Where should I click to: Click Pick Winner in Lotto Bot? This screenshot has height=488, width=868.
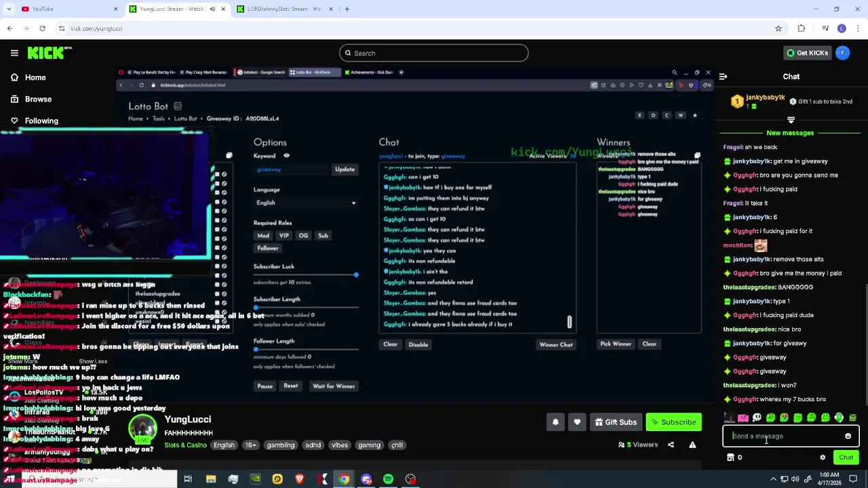click(x=616, y=344)
